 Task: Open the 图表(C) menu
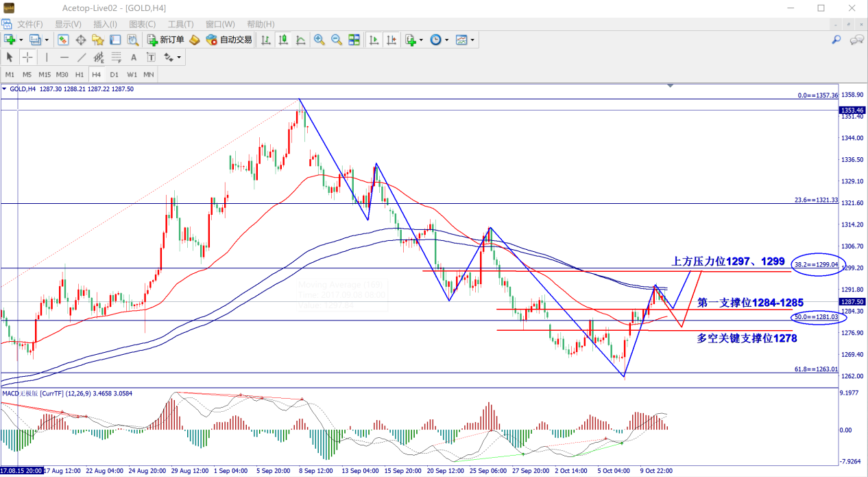coord(142,24)
